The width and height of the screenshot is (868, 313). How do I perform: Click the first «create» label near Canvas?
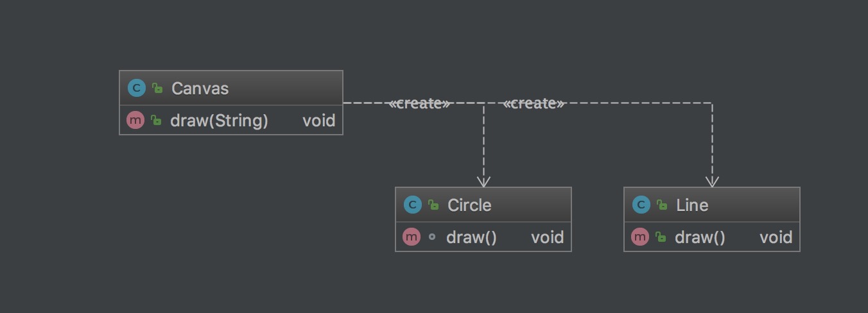tap(420, 103)
